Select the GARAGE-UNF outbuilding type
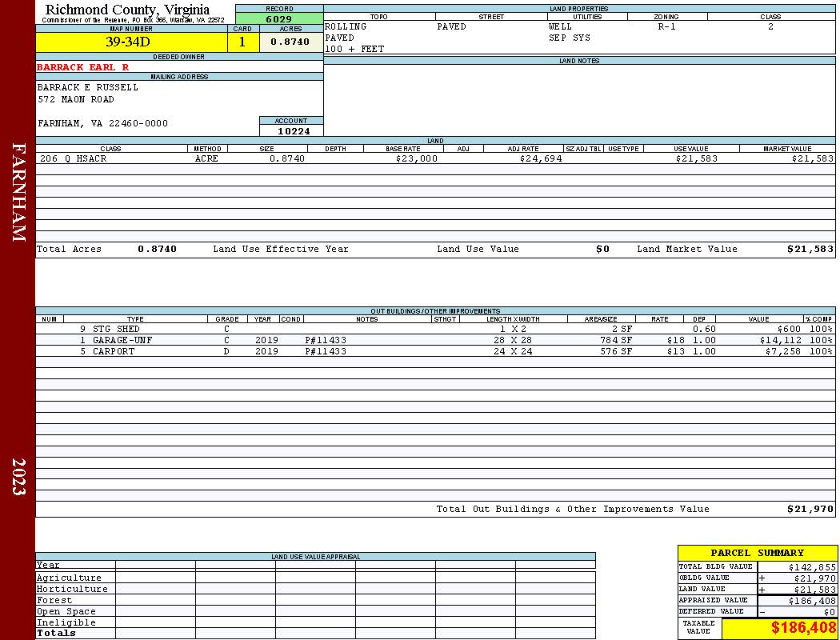This screenshot has height=640, width=840. 122,341
